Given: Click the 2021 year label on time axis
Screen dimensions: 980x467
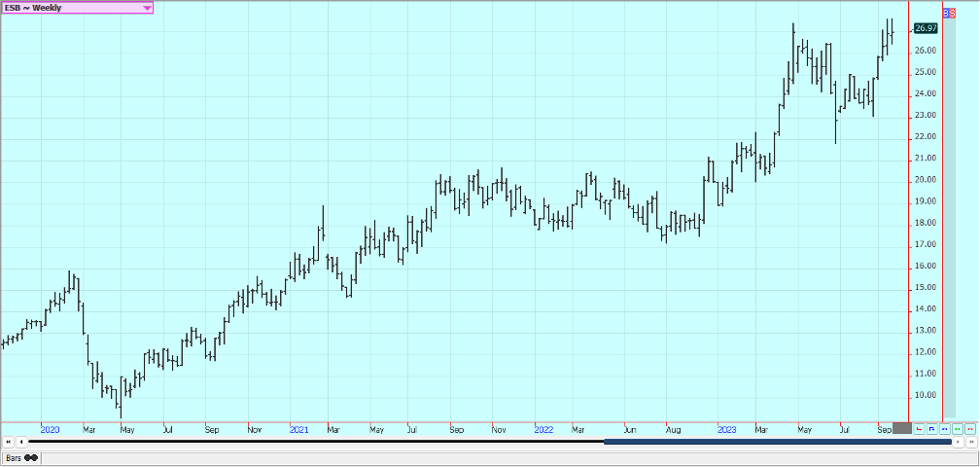Looking at the screenshot, I should pyautogui.click(x=299, y=430).
